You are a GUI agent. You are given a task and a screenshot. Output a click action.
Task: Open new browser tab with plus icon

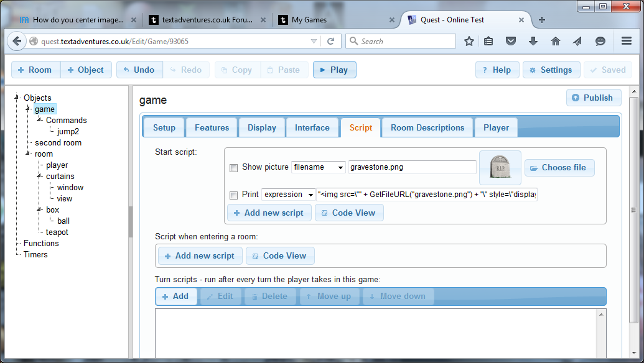542,20
